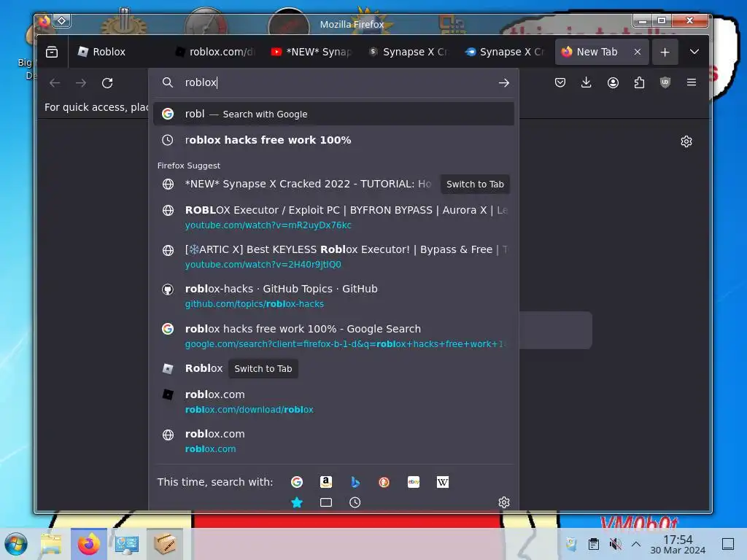747x560 pixels.
Task: Switch to first Synapse X Cr tab
Action: pyautogui.click(x=409, y=52)
